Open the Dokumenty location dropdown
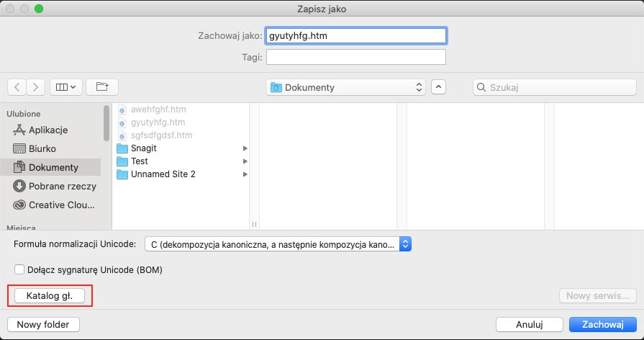Viewport: 644px width, 340px height. click(345, 87)
